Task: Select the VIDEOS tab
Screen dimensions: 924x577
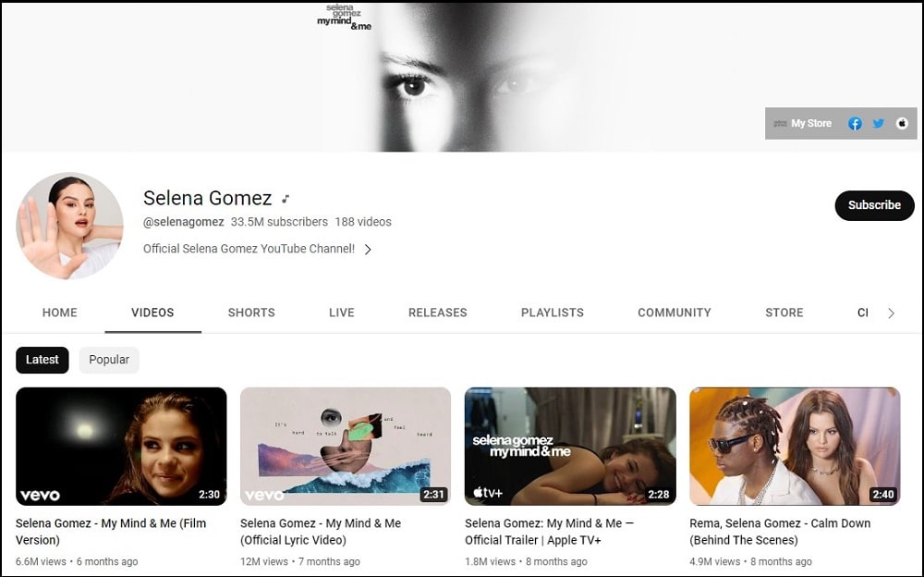Action: tap(152, 313)
